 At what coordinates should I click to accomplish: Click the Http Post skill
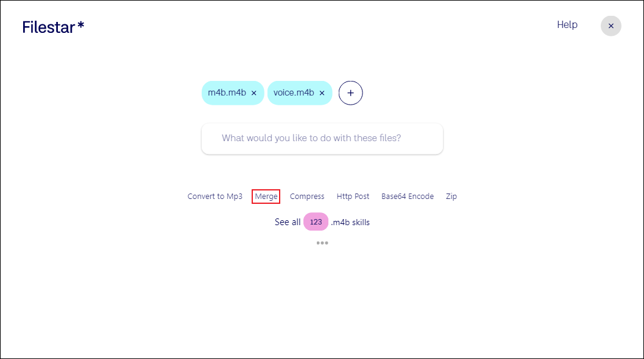pos(353,196)
